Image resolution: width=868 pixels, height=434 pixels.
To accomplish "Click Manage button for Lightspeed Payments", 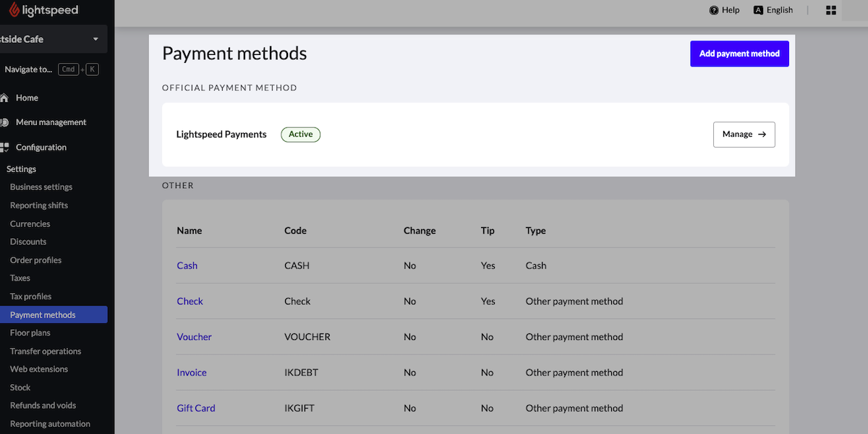I will [x=744, y=135].
